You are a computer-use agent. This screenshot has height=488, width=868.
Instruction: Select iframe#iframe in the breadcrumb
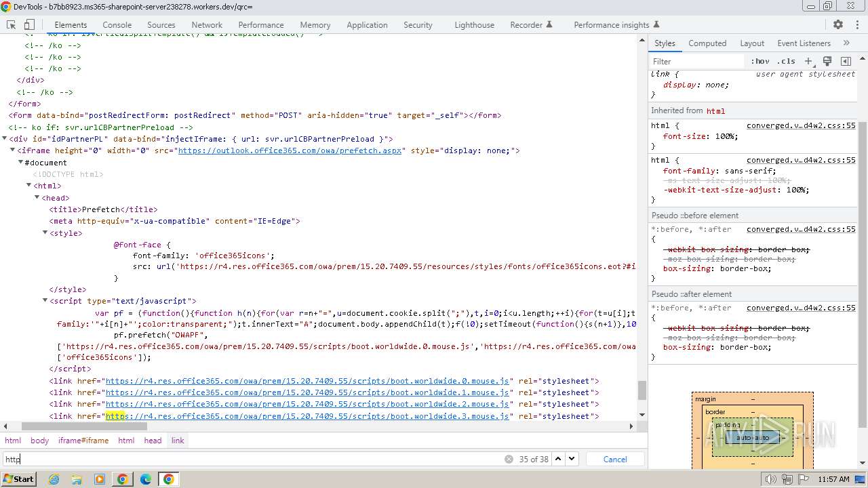[x=83, y=441]
